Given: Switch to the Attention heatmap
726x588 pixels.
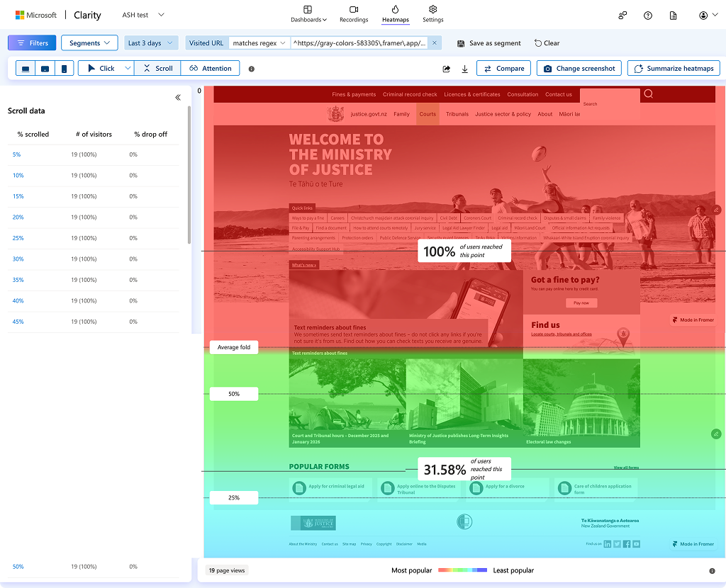Looking at the screenshot, I should click(210, 69).
